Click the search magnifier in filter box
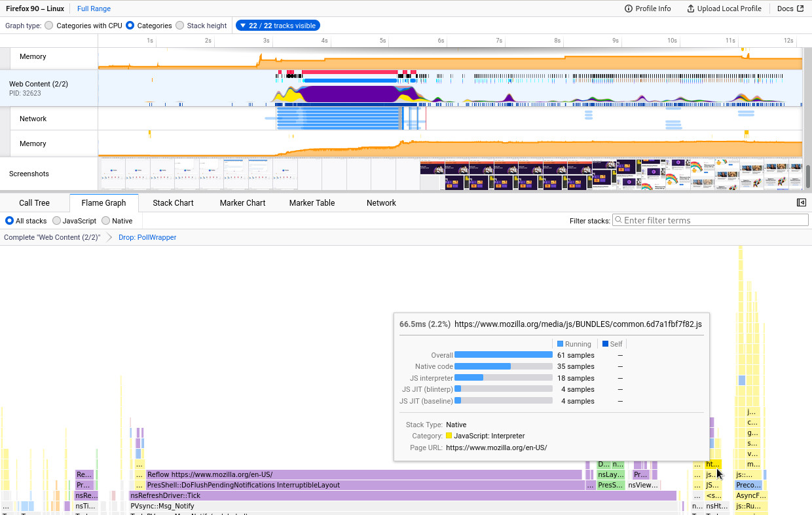Screen dimensions: 812x515 pyautogui.click(x=618, y=221)
